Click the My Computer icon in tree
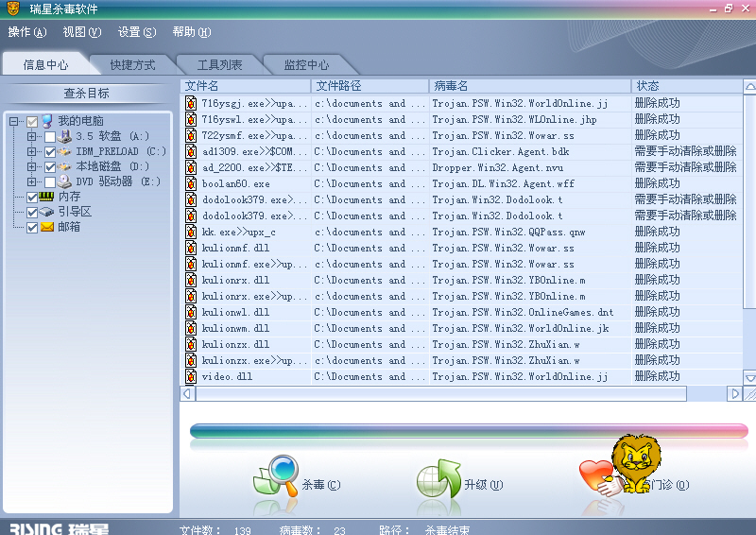 pyautogui.click(x=46, y=121)
